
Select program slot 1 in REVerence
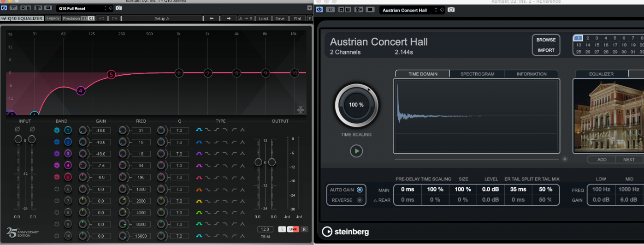(578, 38)
